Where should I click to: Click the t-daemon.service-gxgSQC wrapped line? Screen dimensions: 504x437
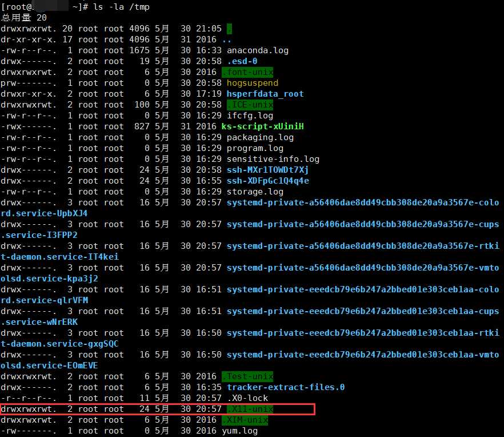point(59,344)
